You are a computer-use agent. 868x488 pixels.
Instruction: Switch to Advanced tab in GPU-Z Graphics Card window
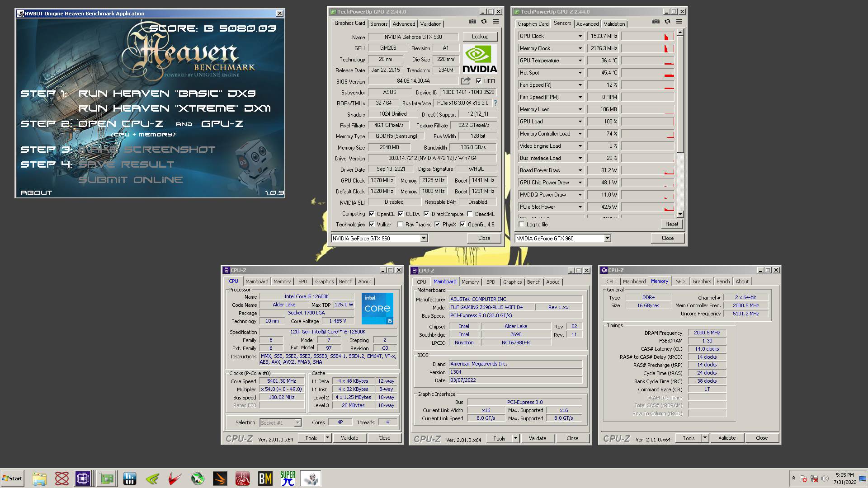coord(404,24)
